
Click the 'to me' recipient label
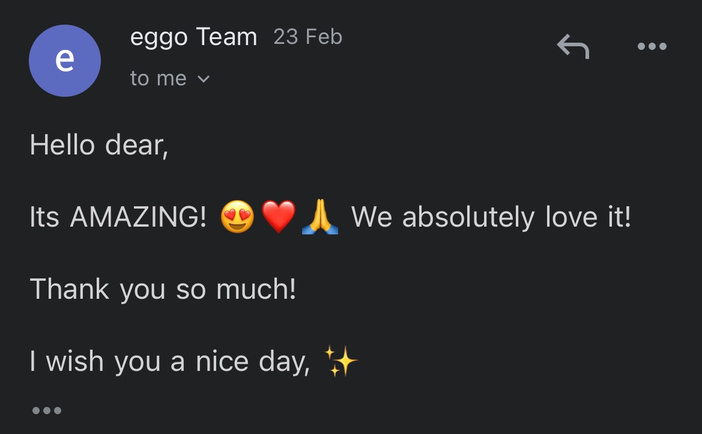[x=158, y=78]
